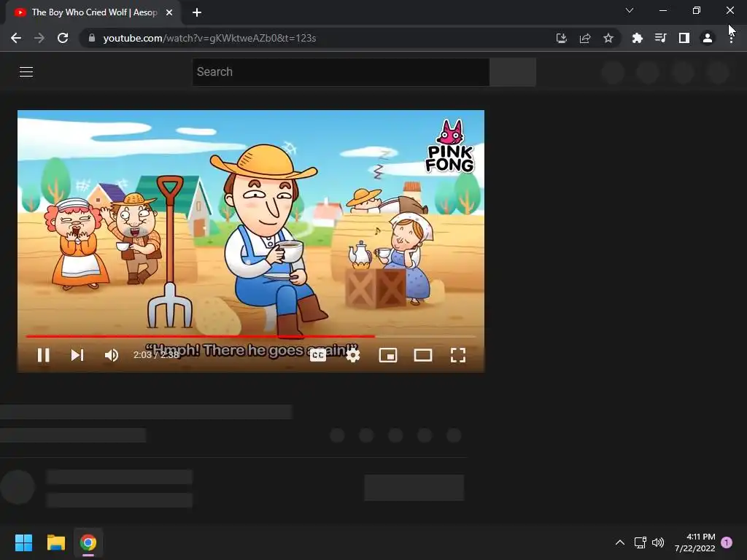Image resolution: width=747 pixels, height=560 pixels.
Task: Toggle closed captions CC button
Action: [x=318, y=355]
